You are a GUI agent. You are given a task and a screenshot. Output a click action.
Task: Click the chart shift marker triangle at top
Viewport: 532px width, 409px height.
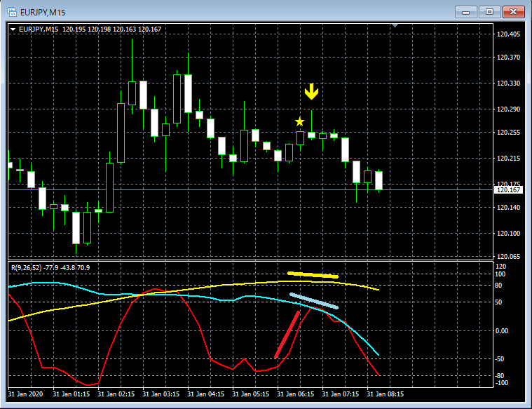[x=395, y=25]
